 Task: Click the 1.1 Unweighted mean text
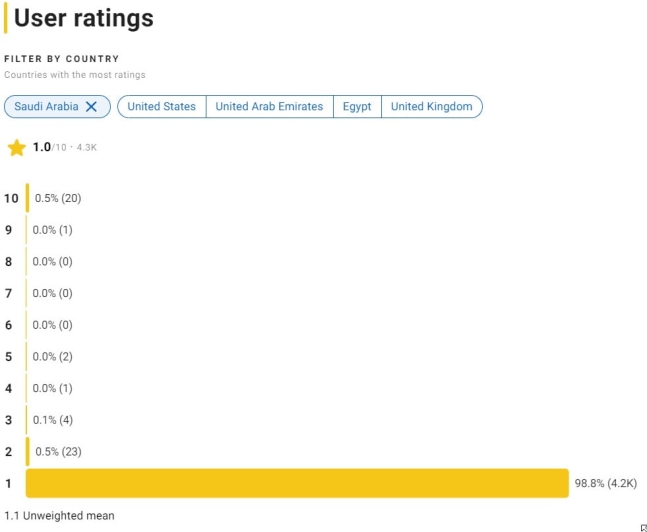point(59,516)
